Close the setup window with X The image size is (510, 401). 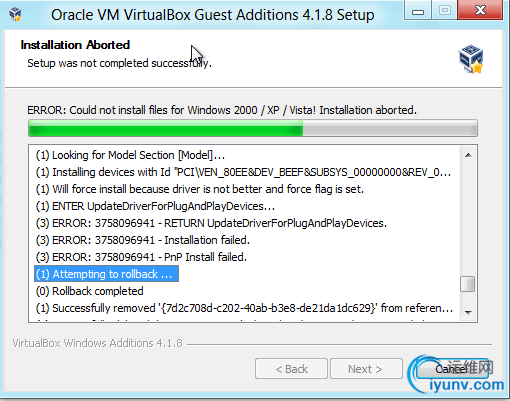click(480, 10)
